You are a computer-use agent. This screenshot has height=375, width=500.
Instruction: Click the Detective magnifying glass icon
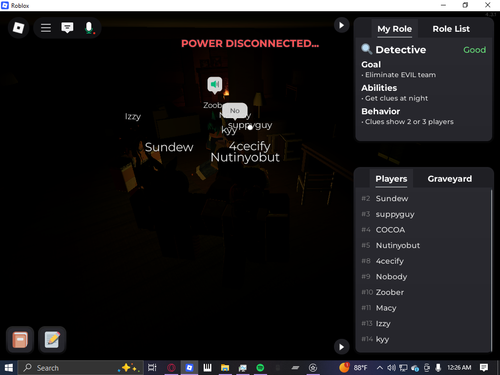(x=366, y=49)
